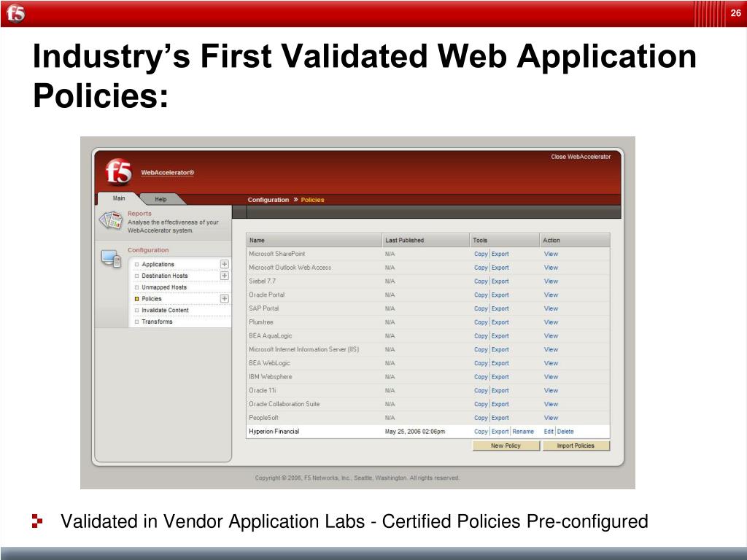This screenshot has height=560, width=747.
Task: Edit the Hyperion Financial policy
Action: click(549, 432)
